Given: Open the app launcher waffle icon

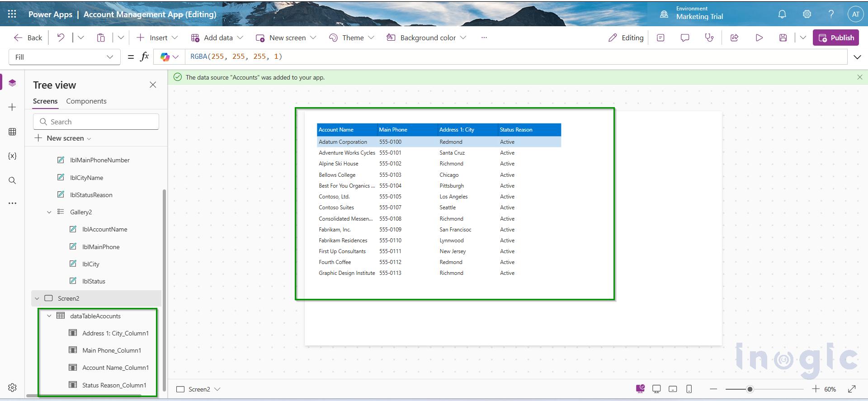Looking at the screenshot, I should click(x=12, y=14).
